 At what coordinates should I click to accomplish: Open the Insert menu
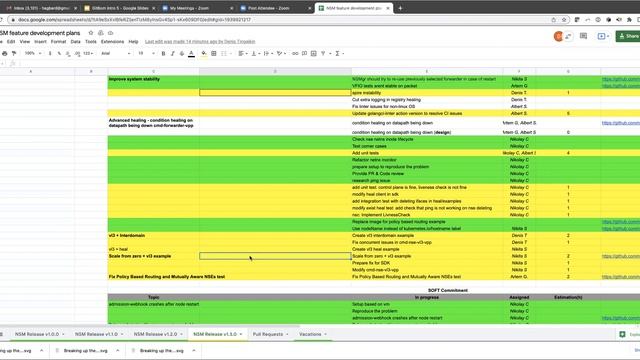click(x=40, y=42)
